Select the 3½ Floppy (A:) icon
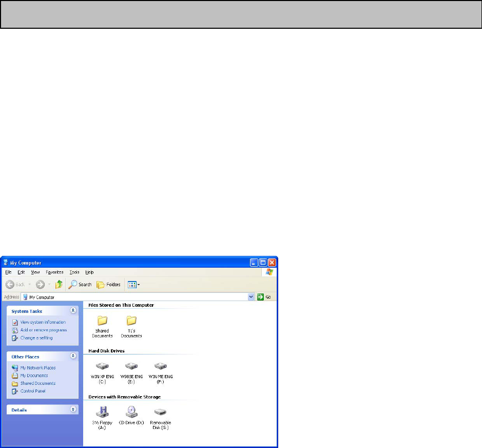Viewport: 482px width, 448px height. pos(102,412)
